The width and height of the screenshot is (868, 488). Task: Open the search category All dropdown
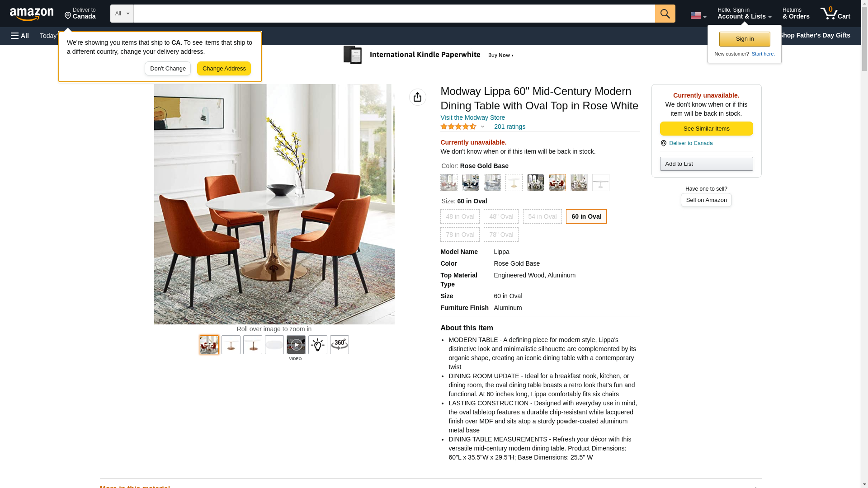[x=122, y=14]
